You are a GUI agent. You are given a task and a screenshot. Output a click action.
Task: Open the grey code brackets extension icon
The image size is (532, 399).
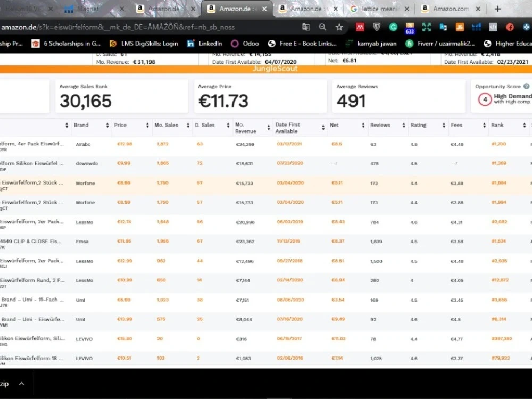click(x=493, y=27)
